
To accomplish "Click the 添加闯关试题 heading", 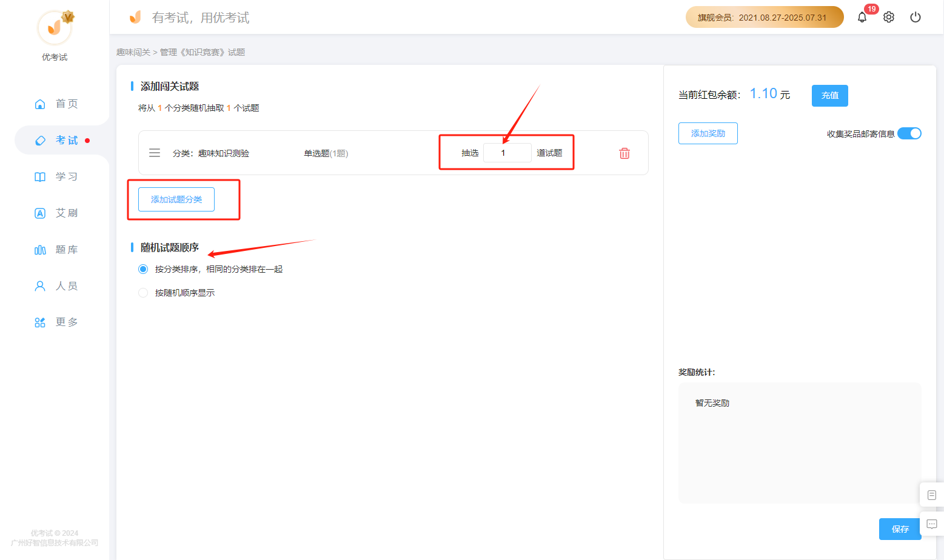I will pos(170,87).
